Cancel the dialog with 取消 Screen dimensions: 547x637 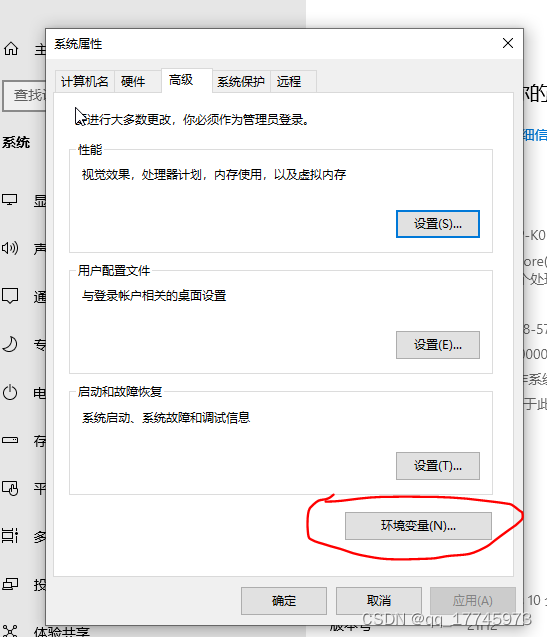tap(379, 600)
